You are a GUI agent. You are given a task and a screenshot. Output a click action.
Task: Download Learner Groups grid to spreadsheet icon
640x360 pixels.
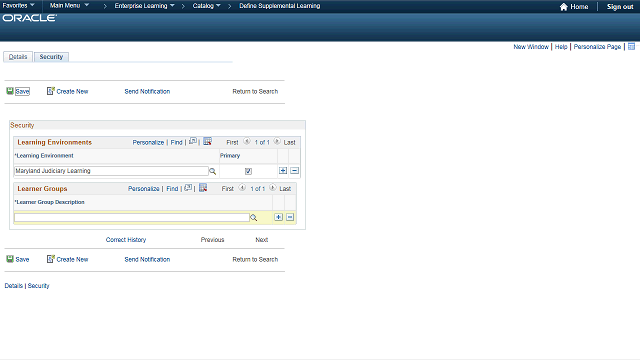point(203,188)
